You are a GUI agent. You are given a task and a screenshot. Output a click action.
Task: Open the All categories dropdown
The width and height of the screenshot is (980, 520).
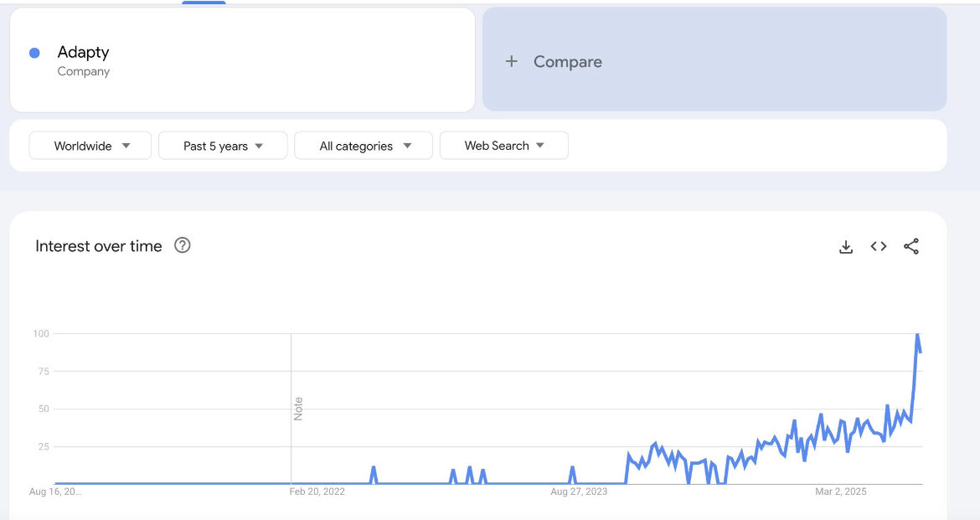click(364, 146)
